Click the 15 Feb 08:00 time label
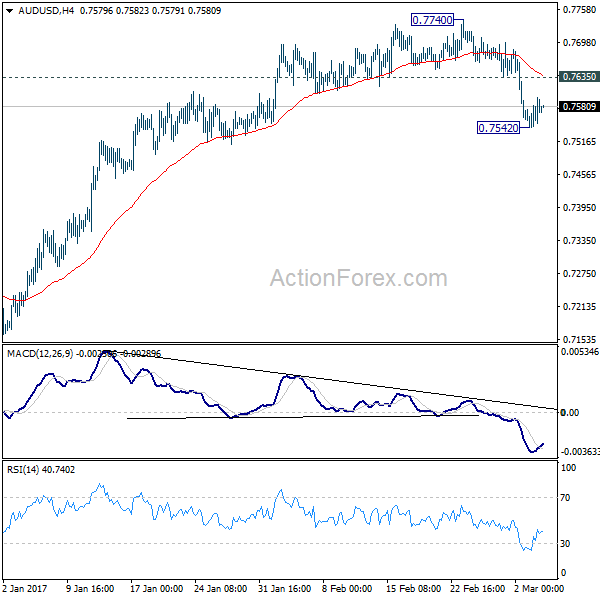 413,588
